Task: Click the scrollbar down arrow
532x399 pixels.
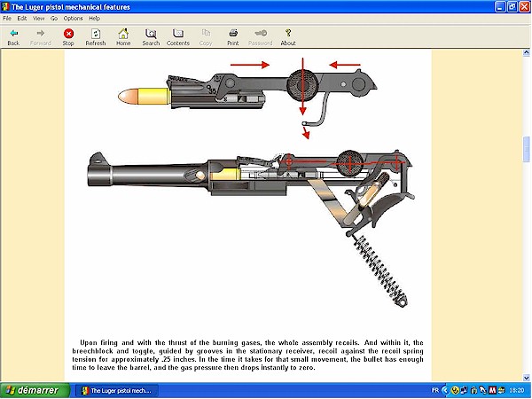Action: 526,378
